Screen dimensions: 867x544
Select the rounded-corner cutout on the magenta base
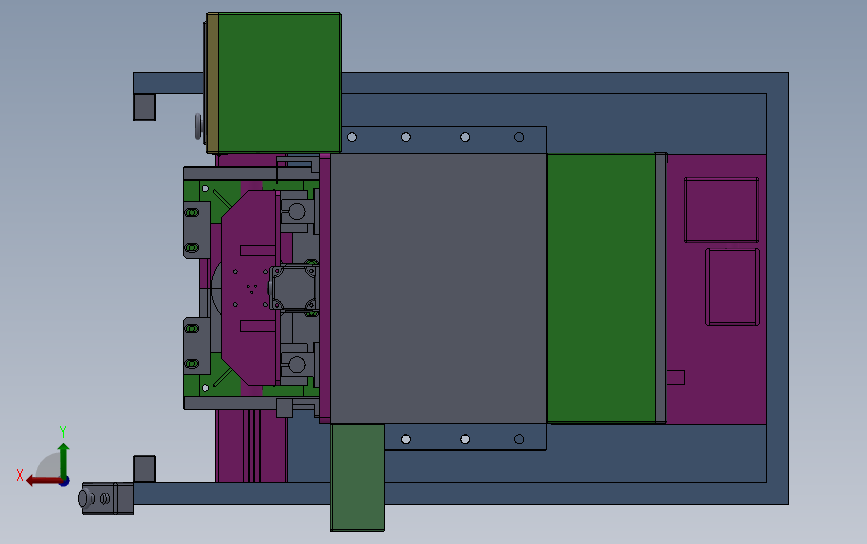click(x=733, y=287)
